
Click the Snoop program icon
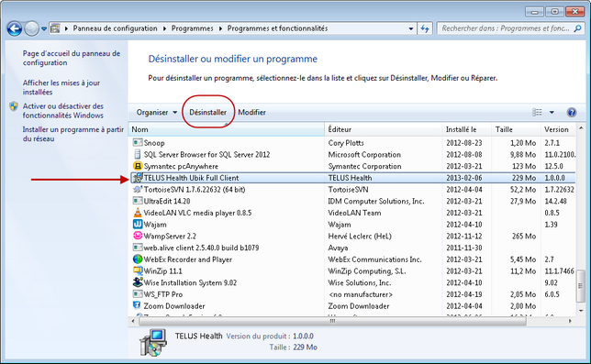pos(138,142)
